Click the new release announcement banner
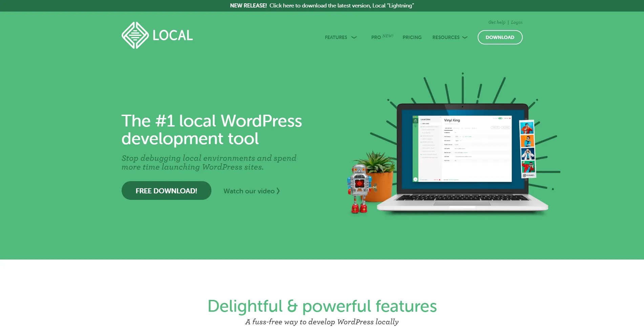644x327 pixels. coord(322,6)
